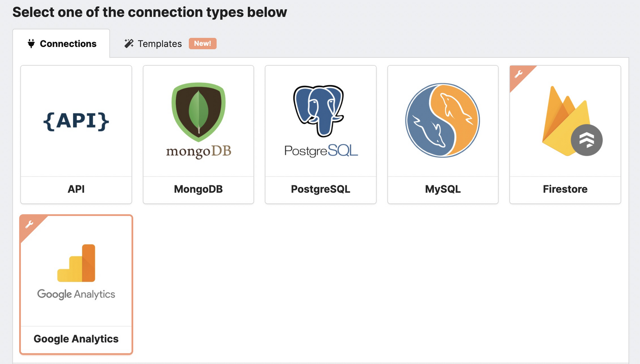This screenshot has width=640, height=364.
Task: Click the Google Analytics card label
Action: (x=76, y=339)
